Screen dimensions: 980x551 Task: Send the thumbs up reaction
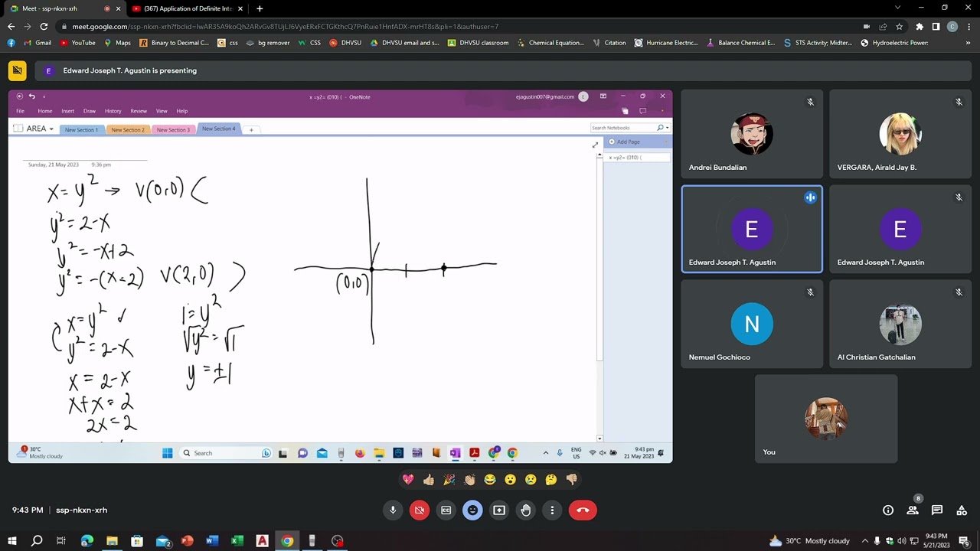point(429,480)
